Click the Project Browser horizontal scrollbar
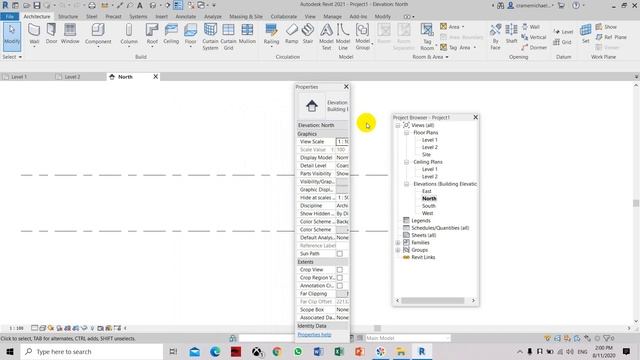The width and height of the screenshot is (640, 360). [x=433, y=301]
